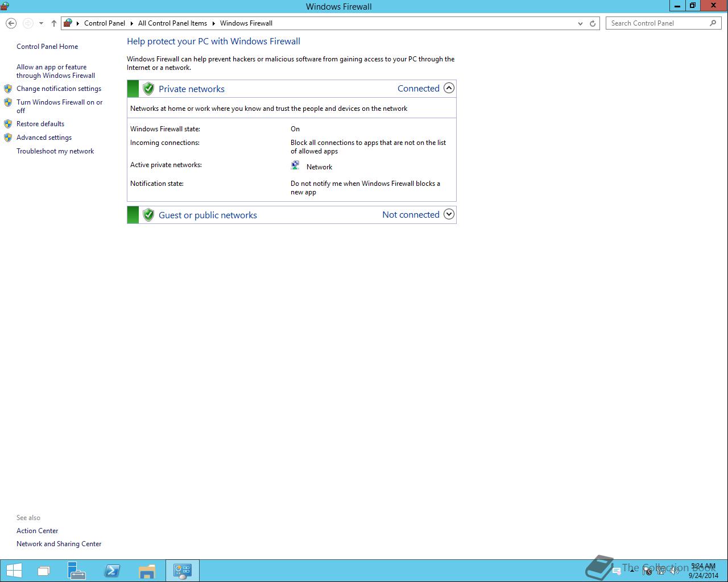Click the shield beside Change notification settings
This screenshot has width=728, height=582.
pyautogui.click(x=8, y=89)
